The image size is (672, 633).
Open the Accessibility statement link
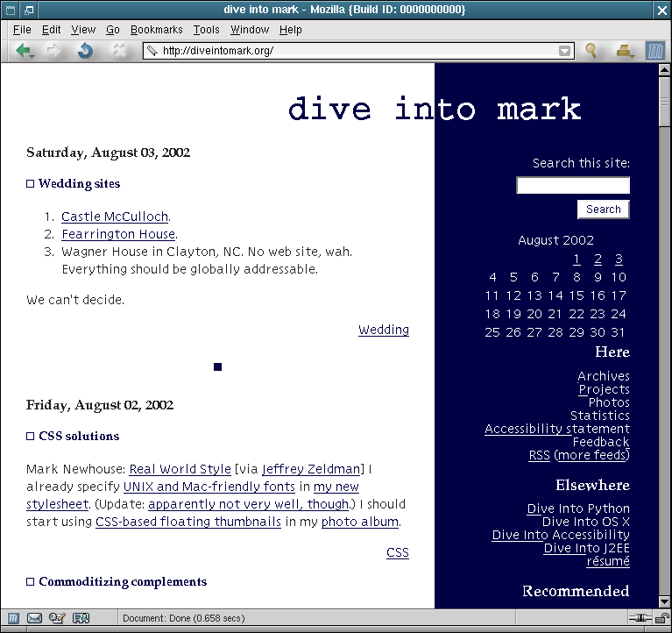point(557,429)
